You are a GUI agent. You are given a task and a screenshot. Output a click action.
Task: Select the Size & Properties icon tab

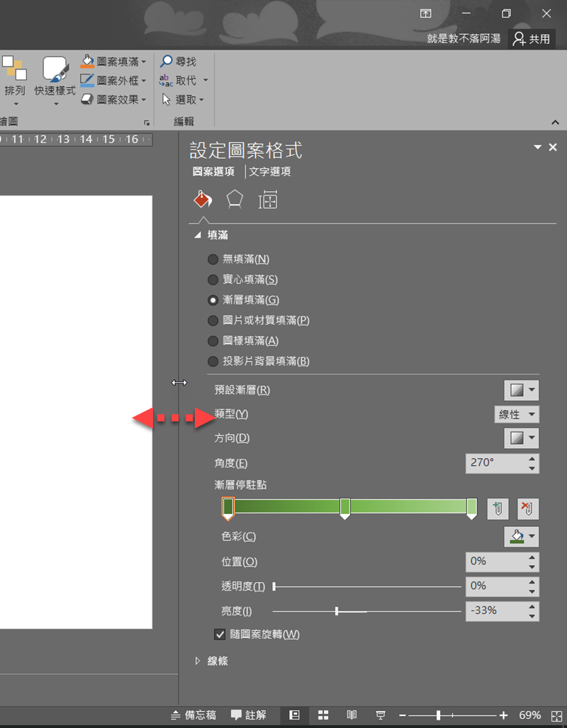(268, 200)
